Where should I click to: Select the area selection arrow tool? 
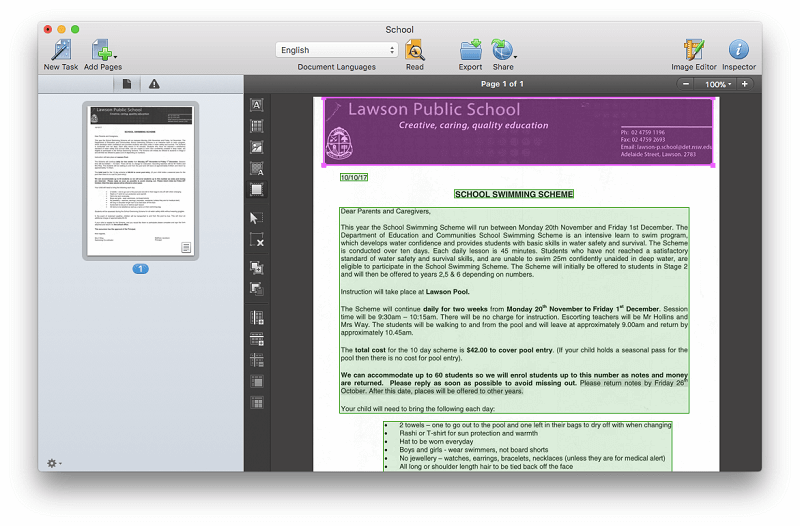[257, 218]
